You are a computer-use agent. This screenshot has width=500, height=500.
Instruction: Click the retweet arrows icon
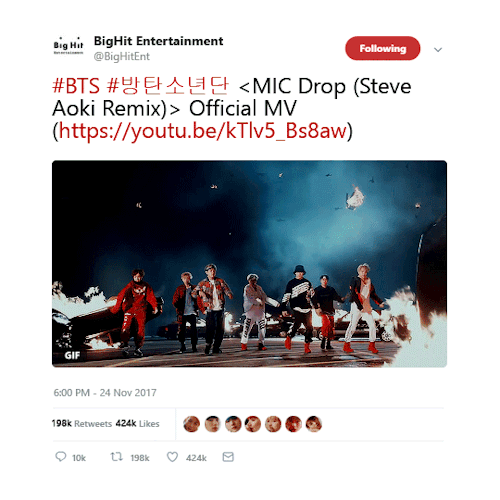point(117,457)
